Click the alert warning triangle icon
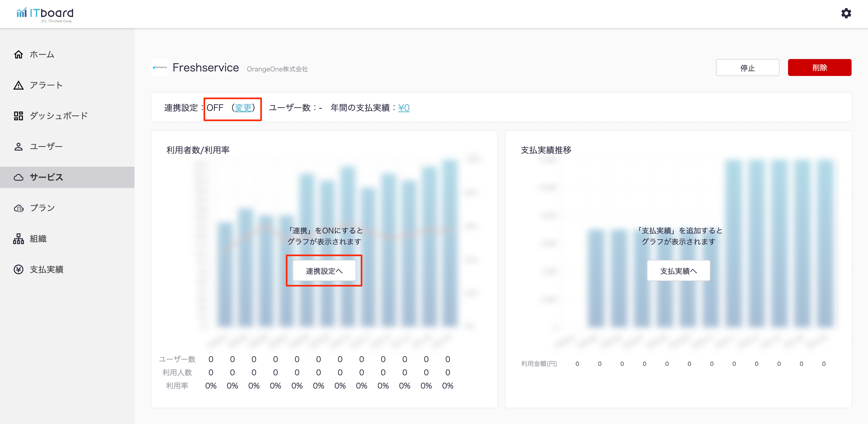868x424 pixels. coord(18,85)
